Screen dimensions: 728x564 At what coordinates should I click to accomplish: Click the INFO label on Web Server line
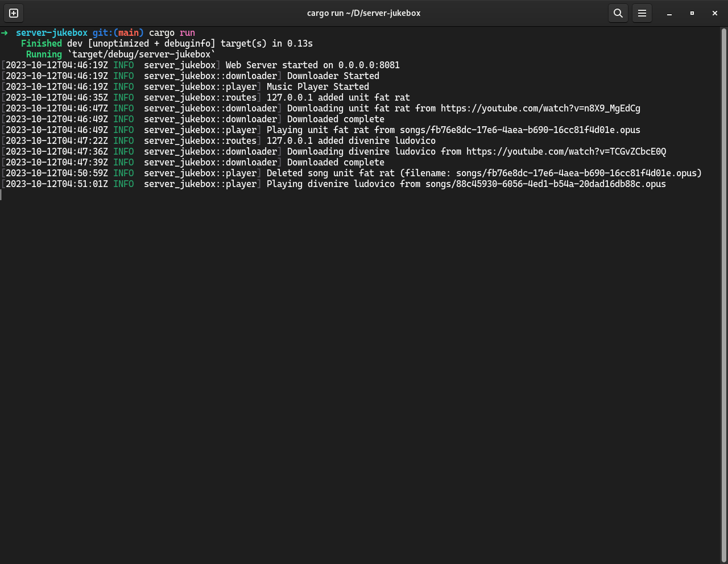point(123,65)
